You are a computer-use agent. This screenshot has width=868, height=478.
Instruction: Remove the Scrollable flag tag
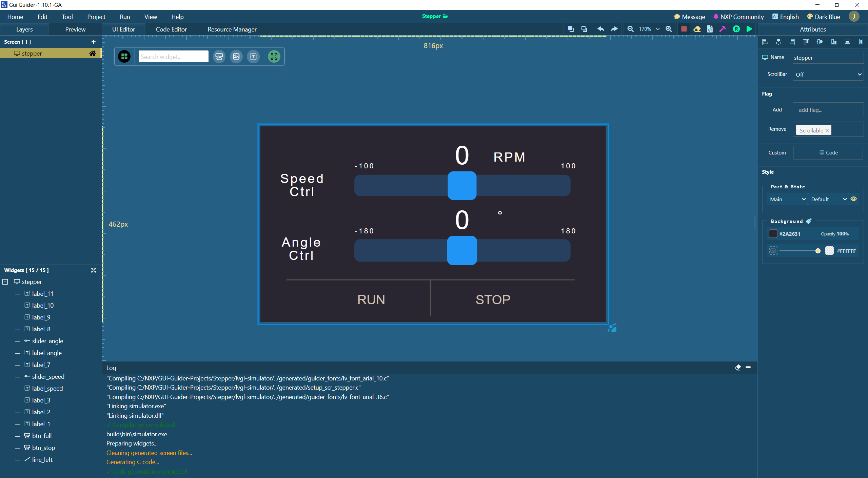pyautogui.click(x=827, y=131)
